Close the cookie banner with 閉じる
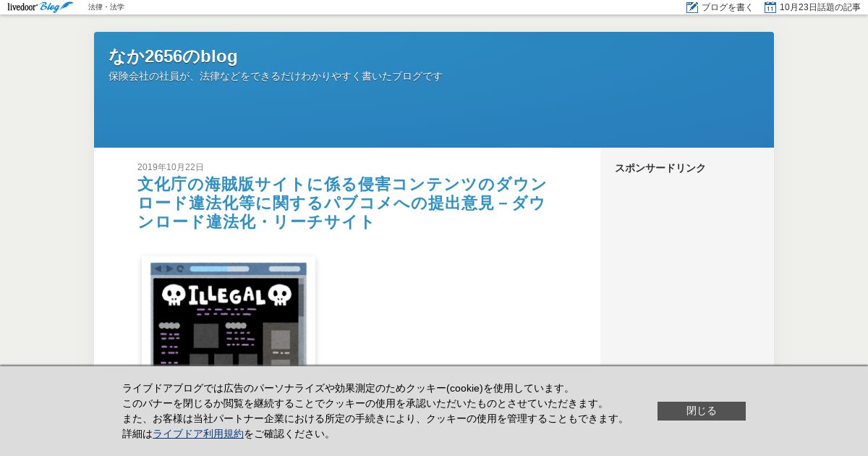Viewport: 868px width, 456px height. [702, 411]
